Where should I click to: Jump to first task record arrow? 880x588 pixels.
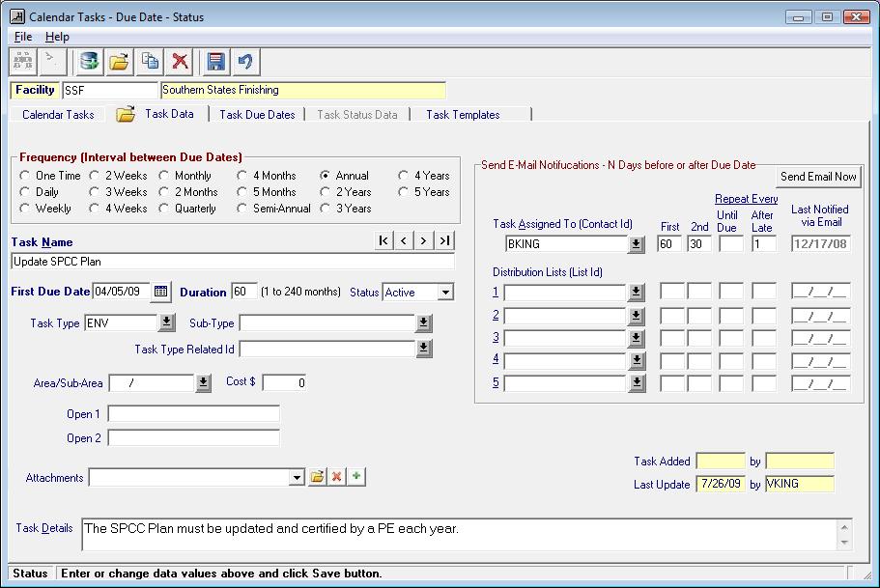pyautogui.click(x=383, y=240)
